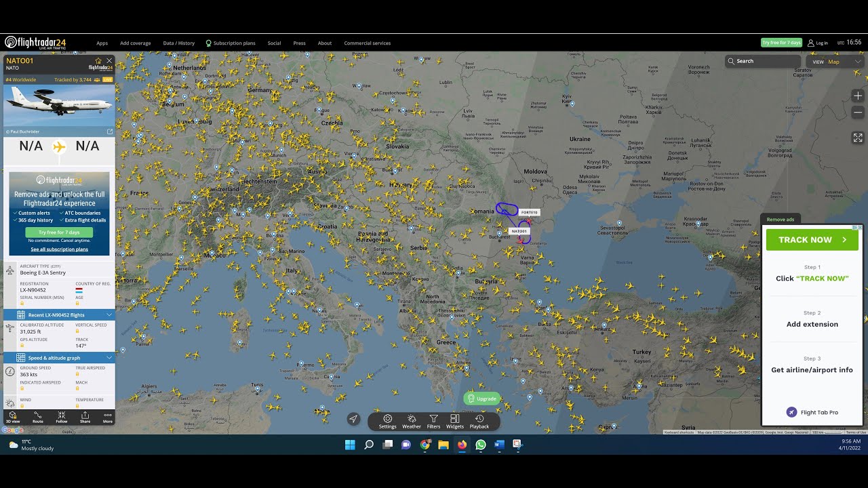868x488 pixels.
Task: Click registration LX-N90452 text
Action: [x=33, y=290]
